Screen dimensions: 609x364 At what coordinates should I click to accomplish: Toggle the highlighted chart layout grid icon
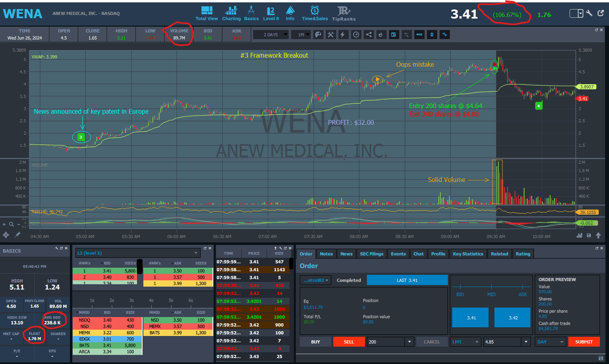pyautogui.click(x=394, y=35)
